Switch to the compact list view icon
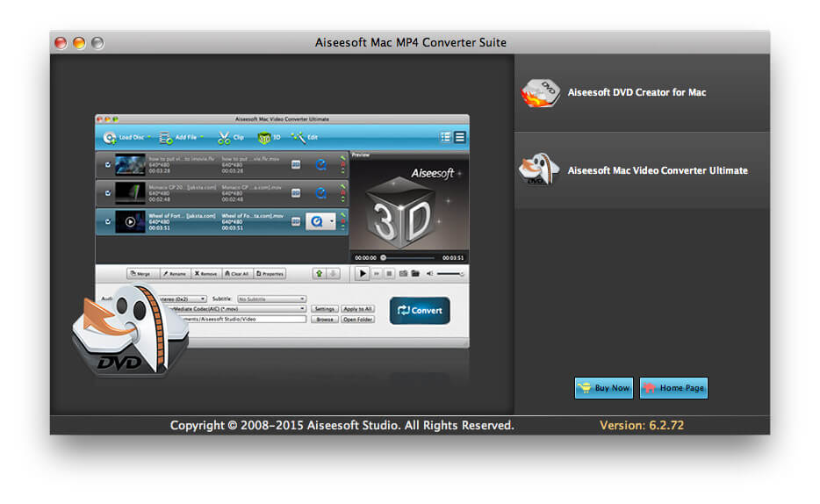 click(x=460, y=137)
